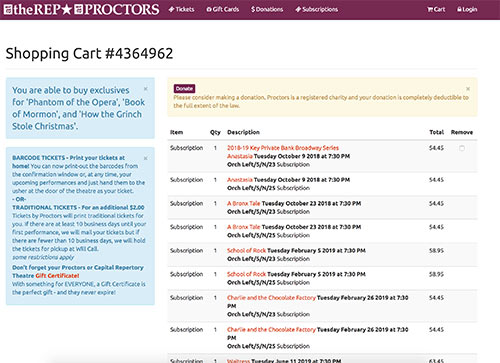This screenshot has width=500, height=363.
Task: Click the Donate button
Action: [x=184, y=89]
